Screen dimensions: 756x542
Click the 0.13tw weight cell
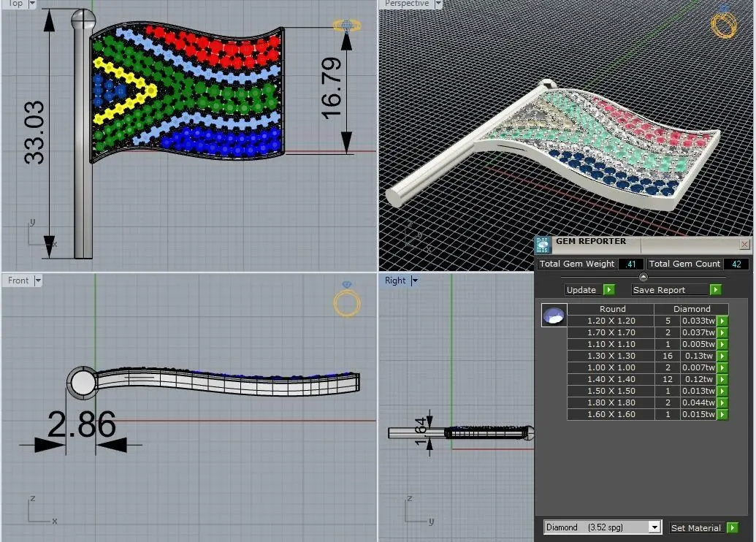click(x=698, y=356)
